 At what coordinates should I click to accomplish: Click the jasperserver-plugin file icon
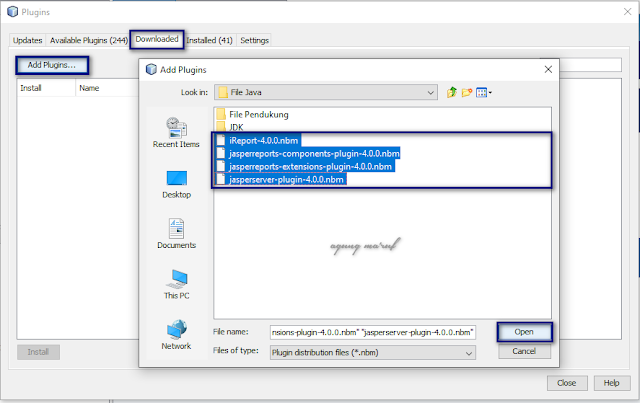click(x=221, y=179)
